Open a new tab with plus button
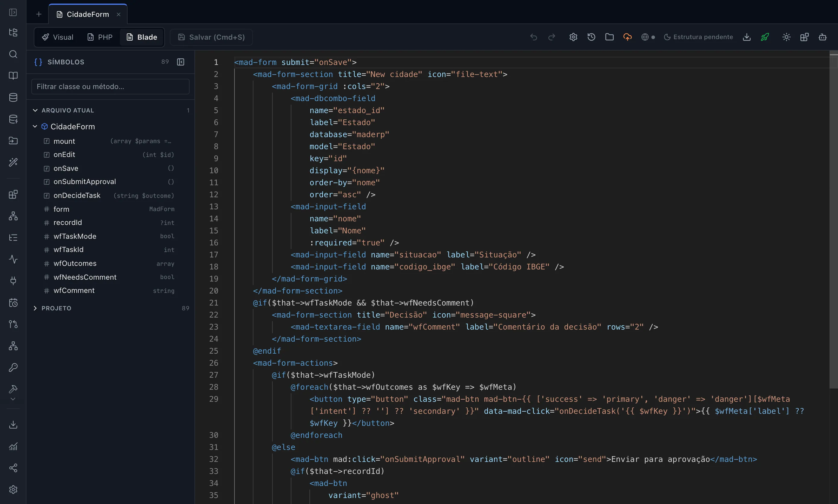 click(39, 14)
